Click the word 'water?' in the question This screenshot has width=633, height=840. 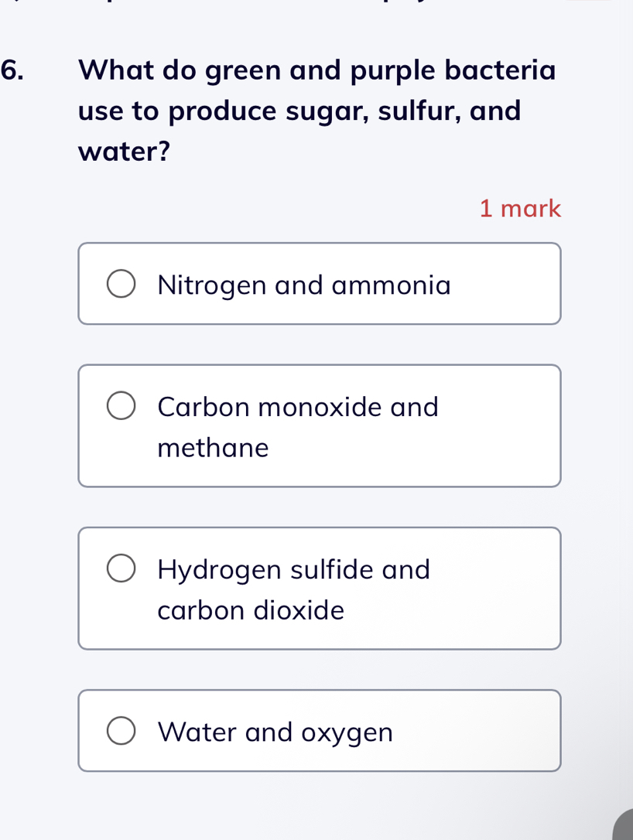(125, 152)
